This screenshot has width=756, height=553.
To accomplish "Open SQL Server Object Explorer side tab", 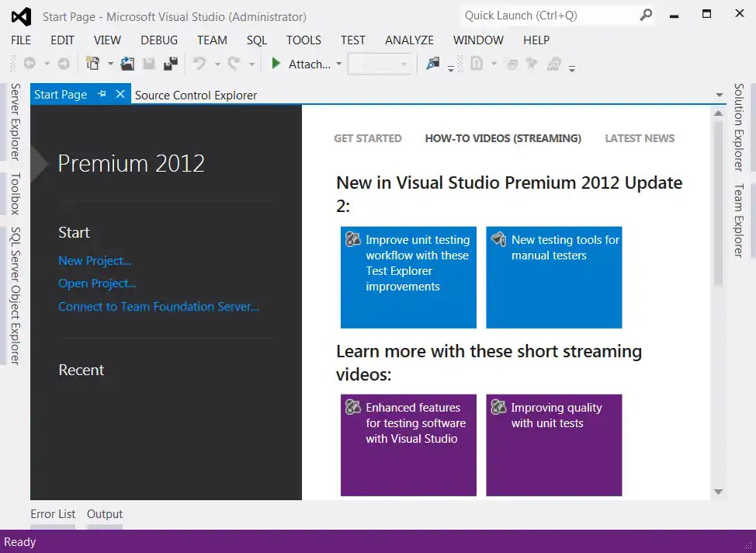I will (x=16, y=296).
